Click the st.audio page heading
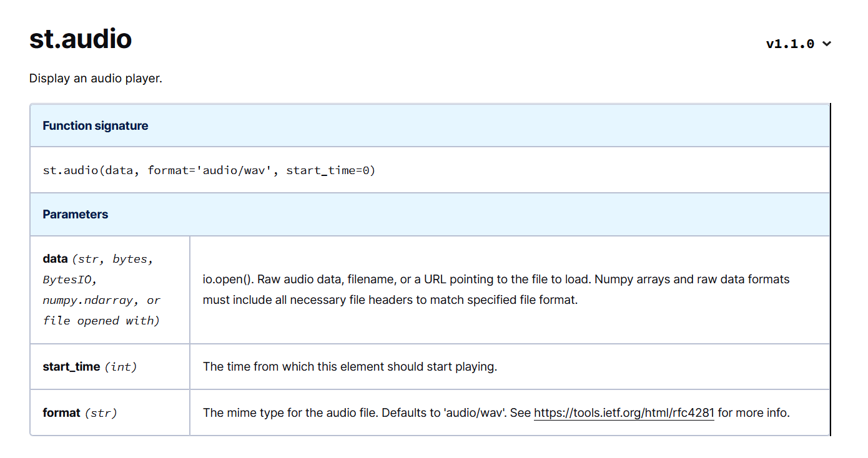 [80, 39]
